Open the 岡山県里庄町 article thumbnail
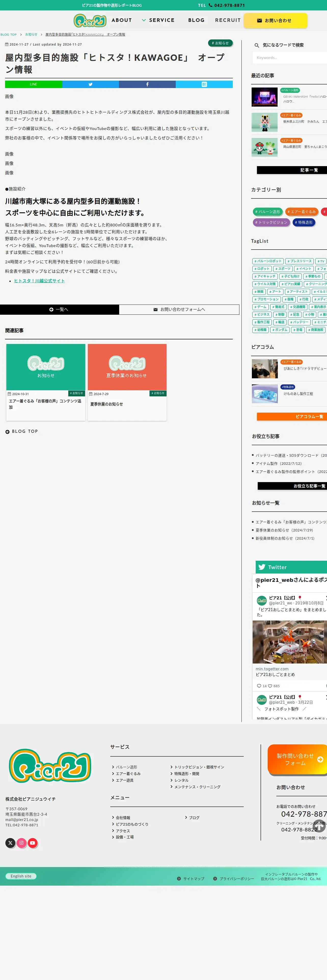 point(265,147)
